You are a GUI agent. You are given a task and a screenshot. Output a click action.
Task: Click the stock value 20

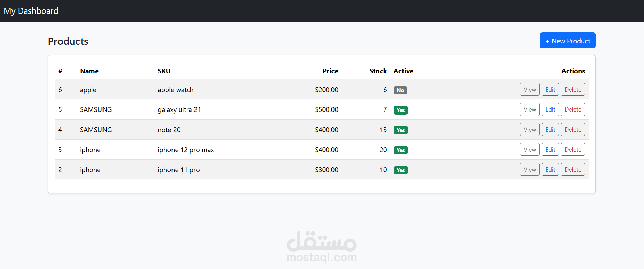point(383,150)
